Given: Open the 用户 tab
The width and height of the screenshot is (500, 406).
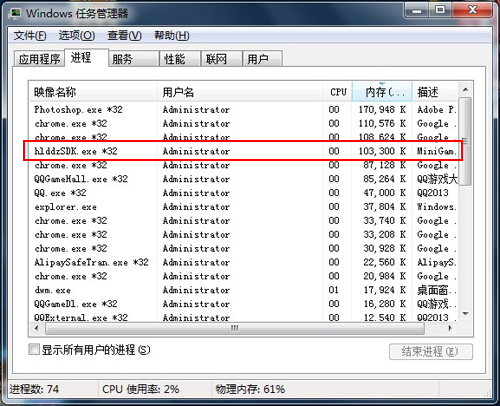Looking at the screenshot, I should point(263,59).
